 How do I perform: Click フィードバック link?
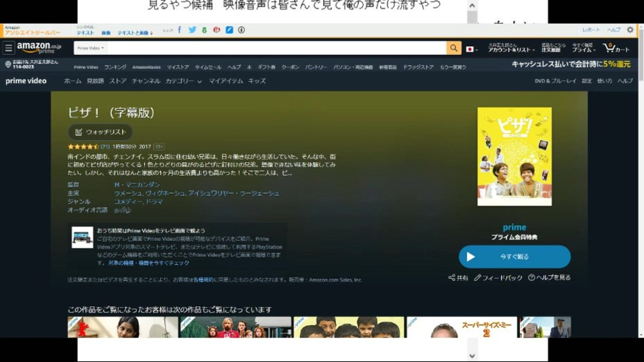(x=502, y=278)
